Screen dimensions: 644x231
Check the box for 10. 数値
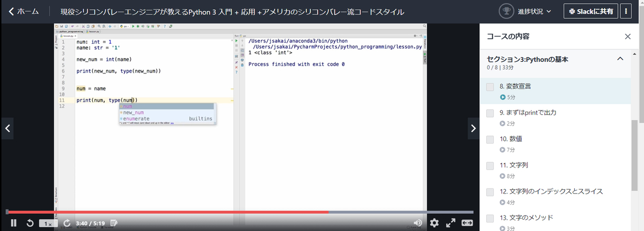point(490,139)
